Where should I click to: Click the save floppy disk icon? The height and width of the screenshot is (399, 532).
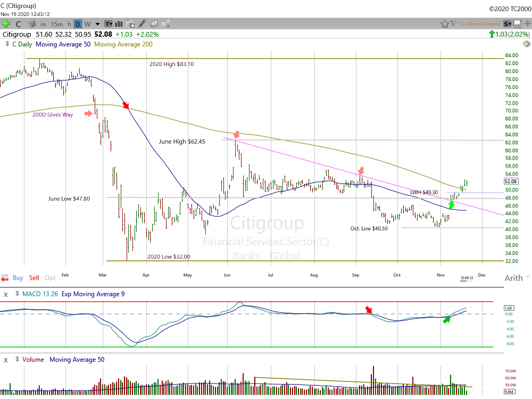(x=517, y=24)
